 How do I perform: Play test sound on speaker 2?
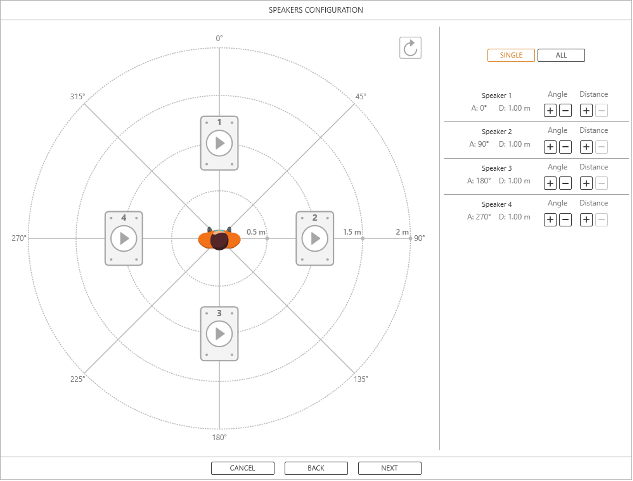315,238
